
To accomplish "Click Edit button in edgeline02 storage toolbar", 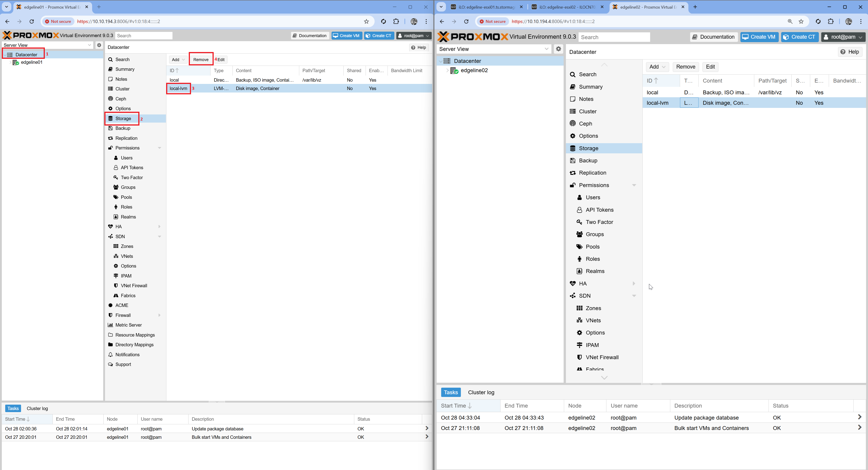I will point(710,67).
